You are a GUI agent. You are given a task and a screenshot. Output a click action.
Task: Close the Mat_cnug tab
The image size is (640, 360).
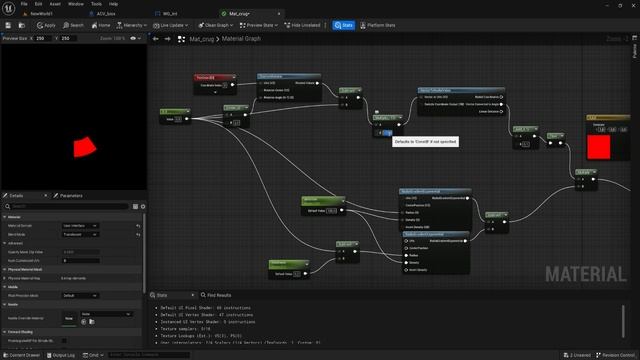[x=279, y=13]
